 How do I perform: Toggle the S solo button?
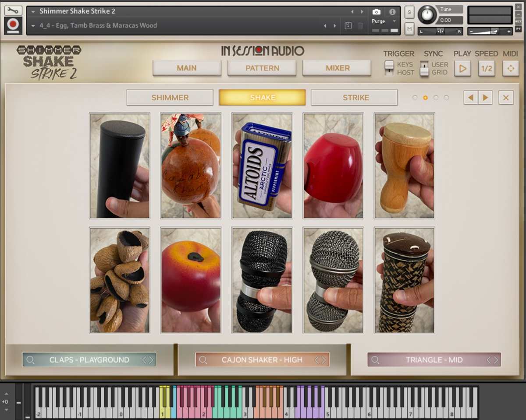click(x=409, y=12)
